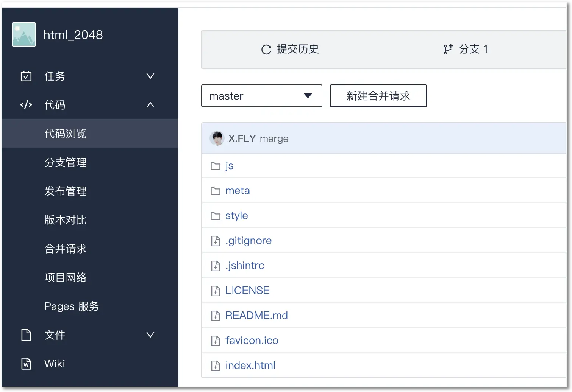Expand the 文件 section chevron
This screenshot has height=392, width=572.
tap(150, 335)
